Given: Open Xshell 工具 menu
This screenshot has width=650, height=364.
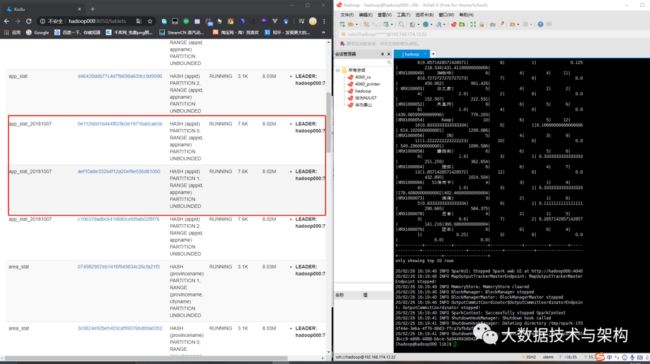Looking at the screenshot, I should click(403, 15).
